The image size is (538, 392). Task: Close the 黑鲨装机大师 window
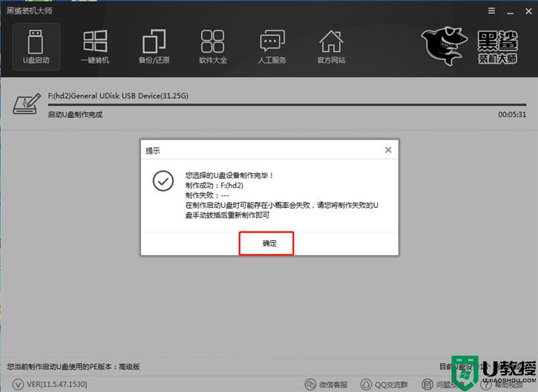point(528,11)
